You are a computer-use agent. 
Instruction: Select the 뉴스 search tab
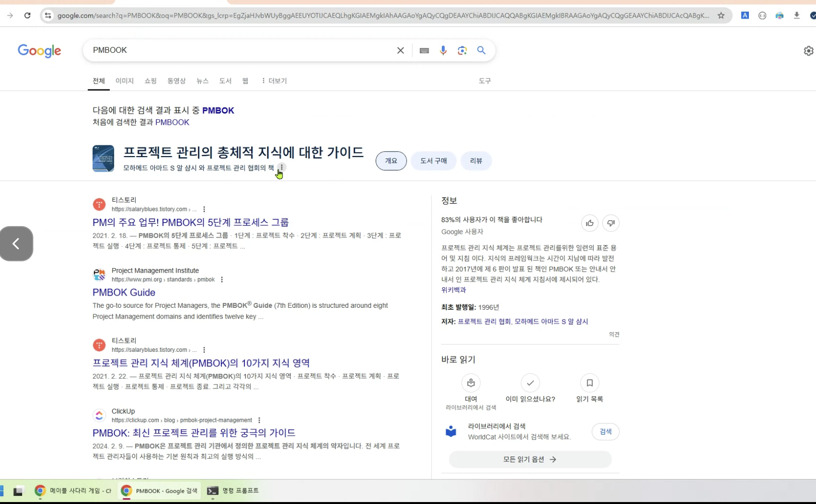coord(202,81)
